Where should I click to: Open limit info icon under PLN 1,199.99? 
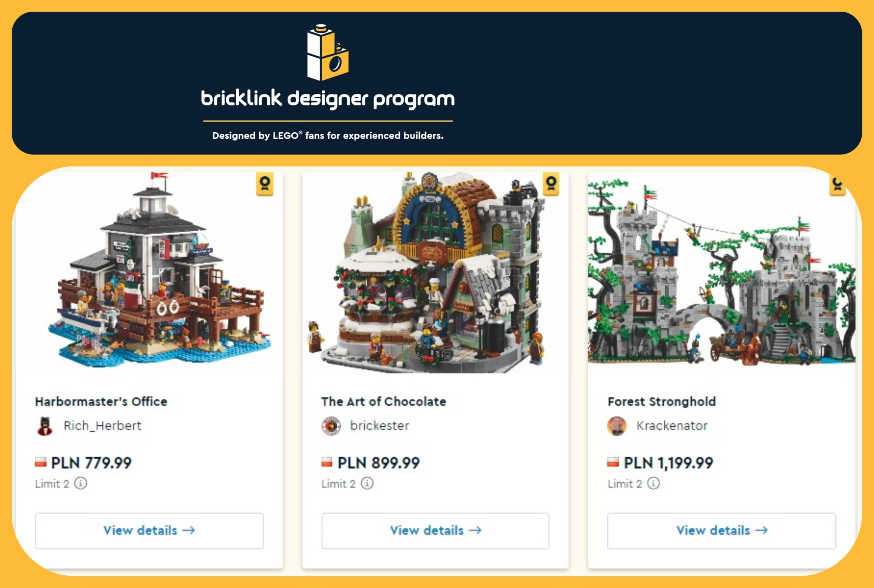point(653,483)
